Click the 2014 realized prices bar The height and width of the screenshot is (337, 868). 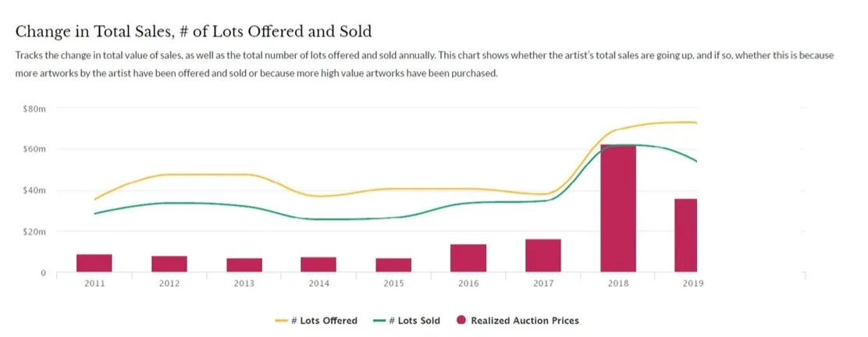pyautogui.click(x=318, y=264)
